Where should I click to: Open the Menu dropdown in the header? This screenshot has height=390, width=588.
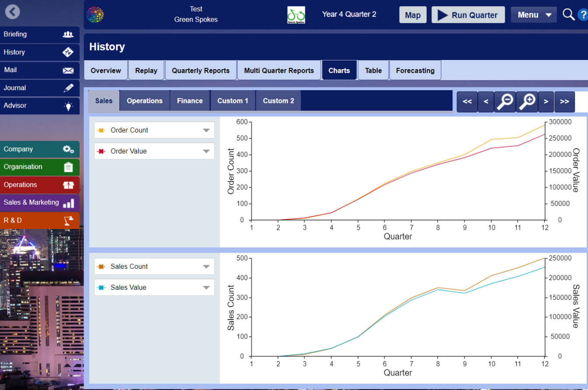pyautogui.click(x=533, y=14)
